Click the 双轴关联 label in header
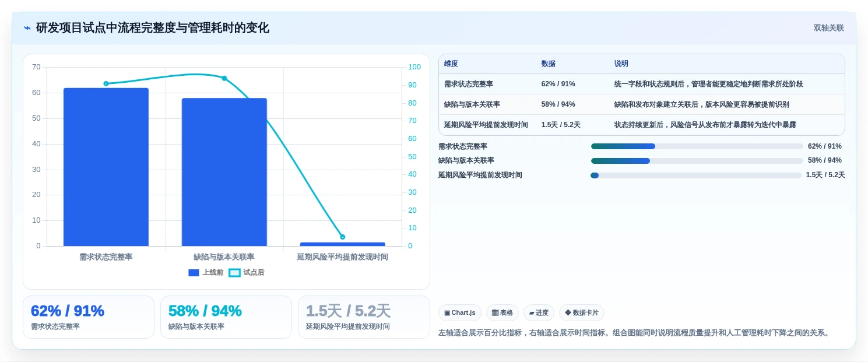Screen dimensions: 868x362 click(828, 28)
